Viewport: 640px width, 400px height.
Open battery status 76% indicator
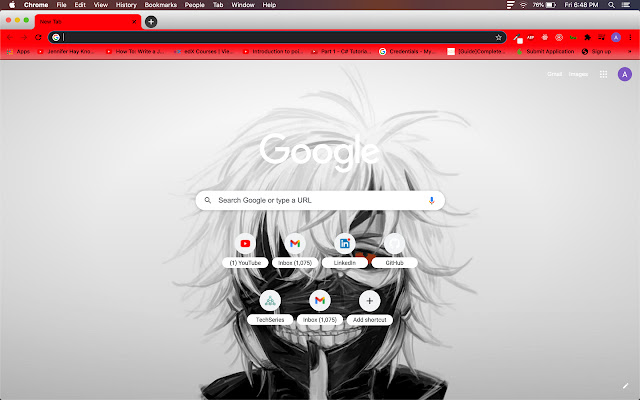[x=544, y=5]
